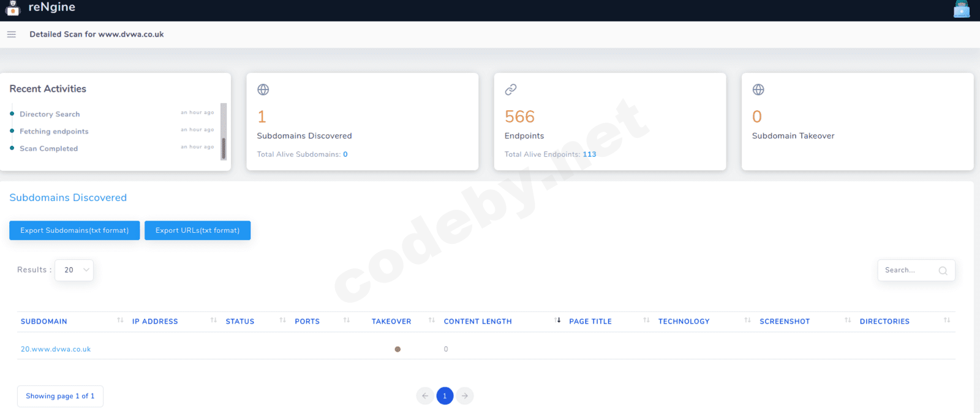Open the user avatar in top bar

[962, 9]
